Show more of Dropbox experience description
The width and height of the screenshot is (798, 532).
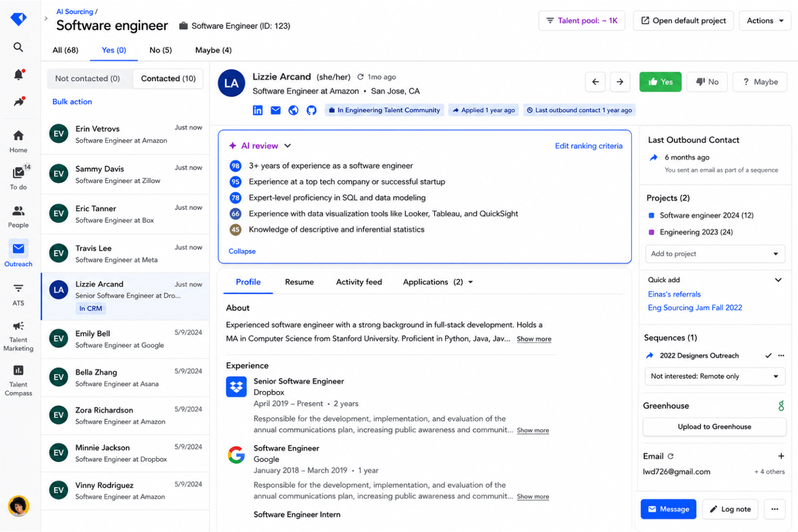[x=533, y=430]
